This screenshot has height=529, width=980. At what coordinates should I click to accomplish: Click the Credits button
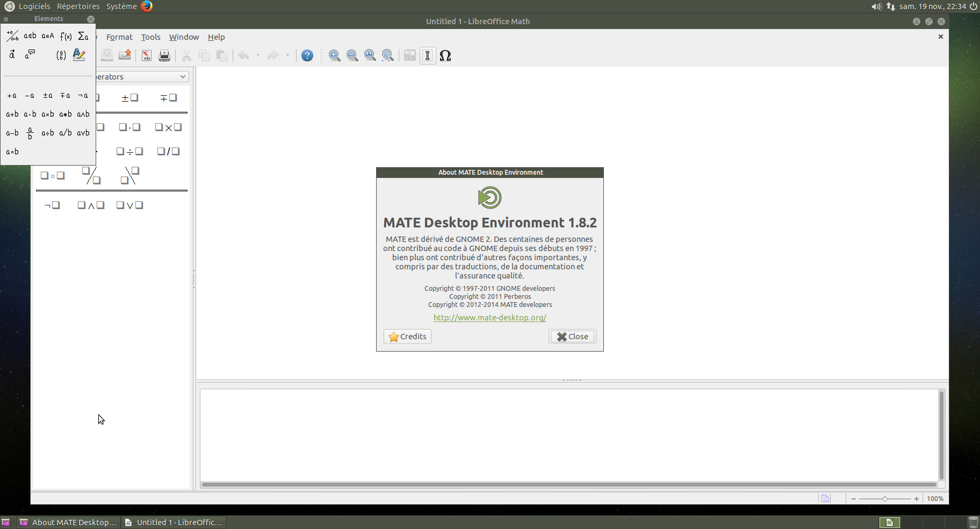click(407, 337)
